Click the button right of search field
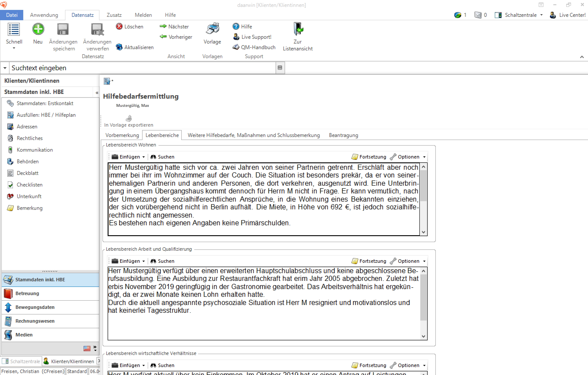 pyautogui.click(x=280, y=68)
